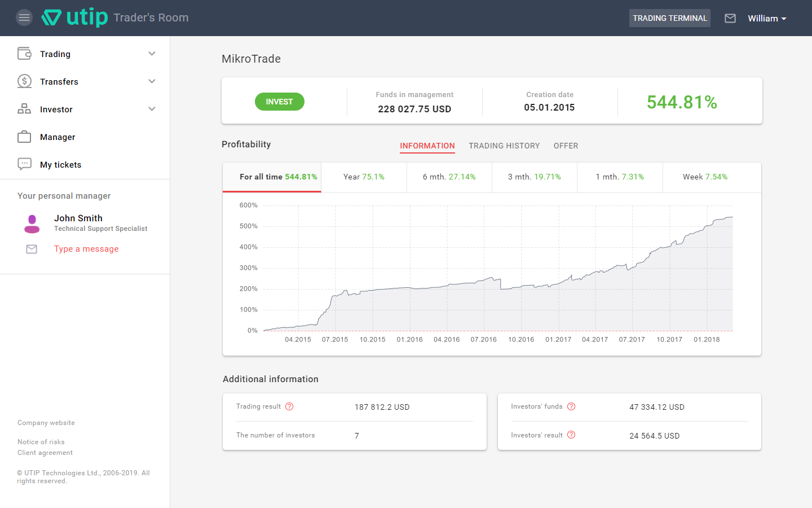Click the number of investors value 7
The height and width of the screenshot is (508, 812).
(x=356, y=436)
